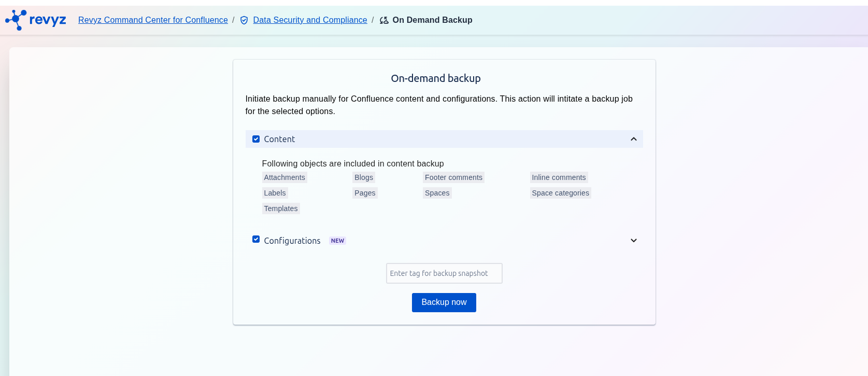Select the Templates tag
This screenshot has height=376, width=868.
(x=281, y=208)
